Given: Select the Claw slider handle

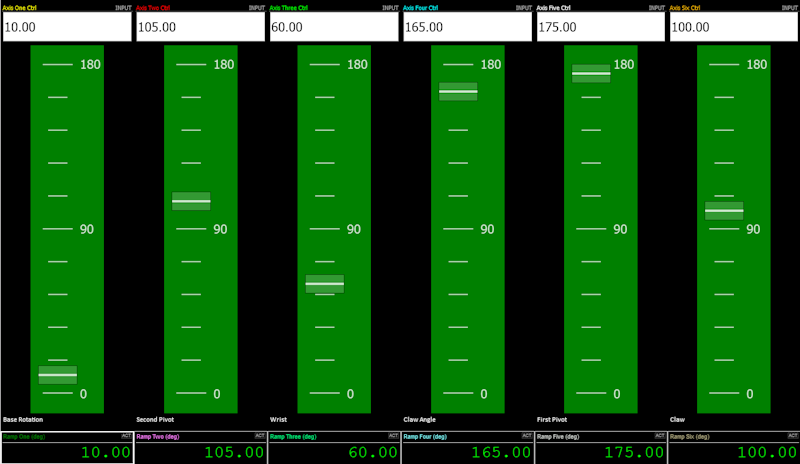Looking at the screenshot, I should click(x=724, y=210).
